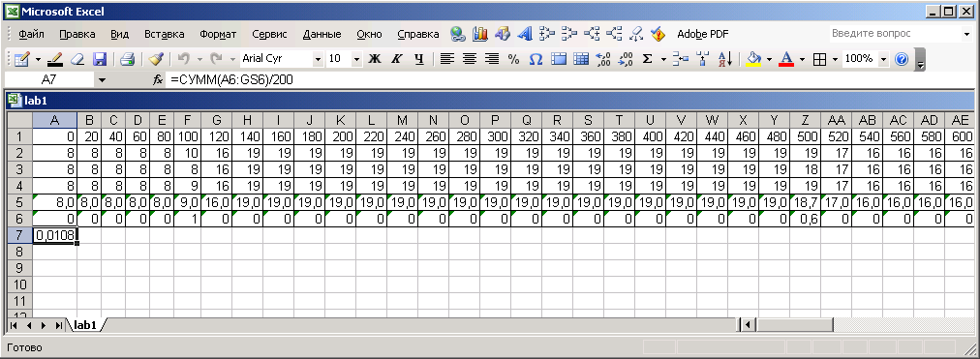Insert a symbol with the Omega icon

click(536, 59)
